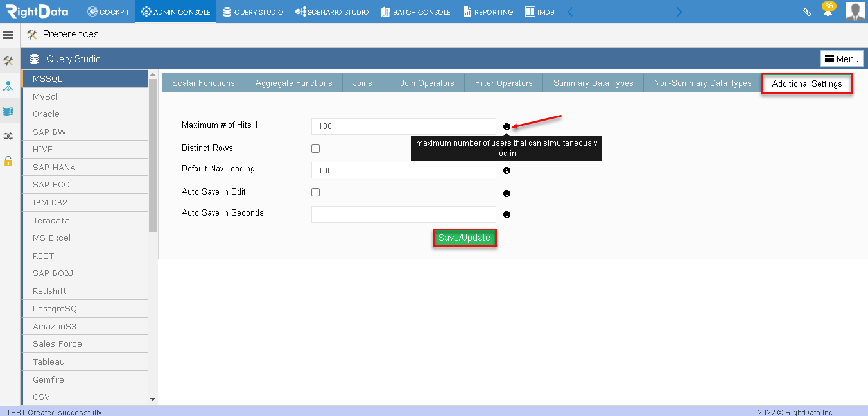Open the Admin Console module
The image size is (868, 416).
tap(176, 12)
